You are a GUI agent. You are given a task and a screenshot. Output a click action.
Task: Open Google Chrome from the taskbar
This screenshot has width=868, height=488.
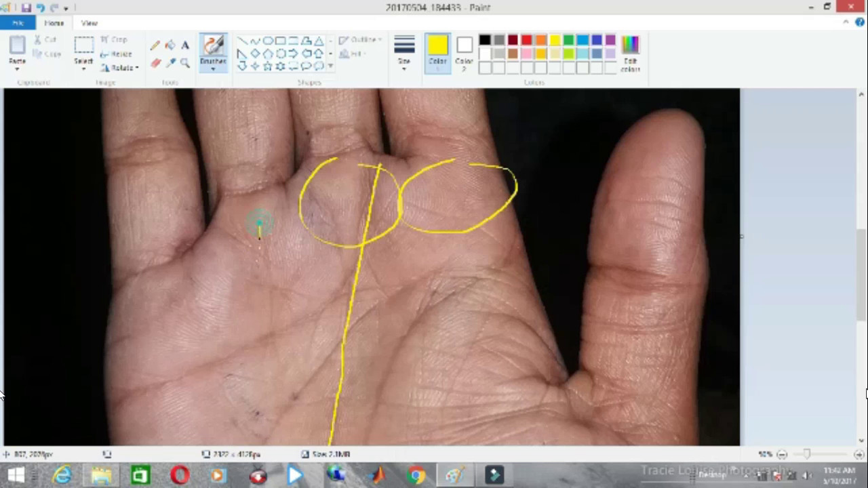click(416, 475)
